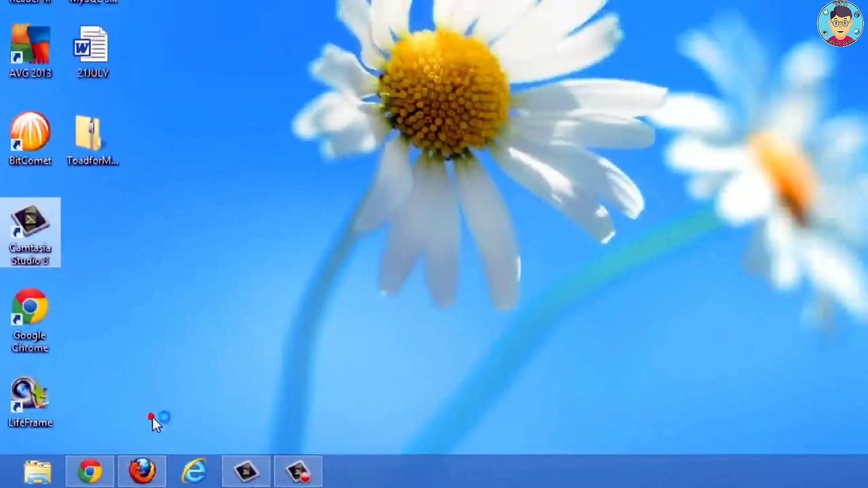Switch to Firefox in the taskbar
Screen dimensions: 868x488
[142, 472]
